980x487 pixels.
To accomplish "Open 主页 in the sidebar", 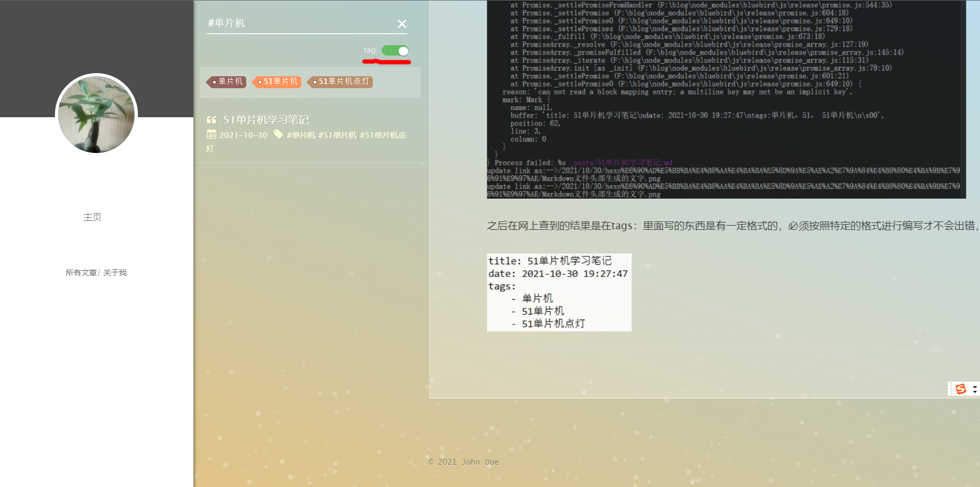I will [93, 217].
